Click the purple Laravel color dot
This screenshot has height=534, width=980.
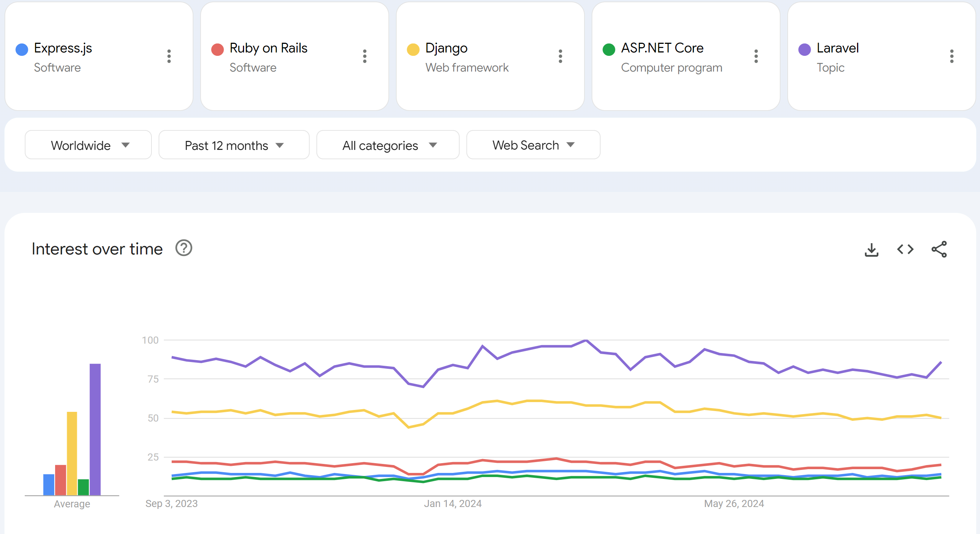[804, 49]
